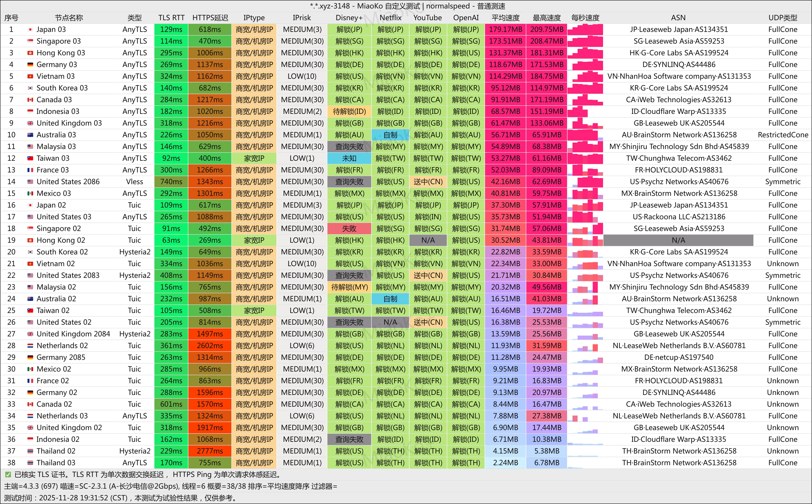Click the Germany flag beside Germany 2085
Screen dimensions: 812x504
tap(30, 357)
